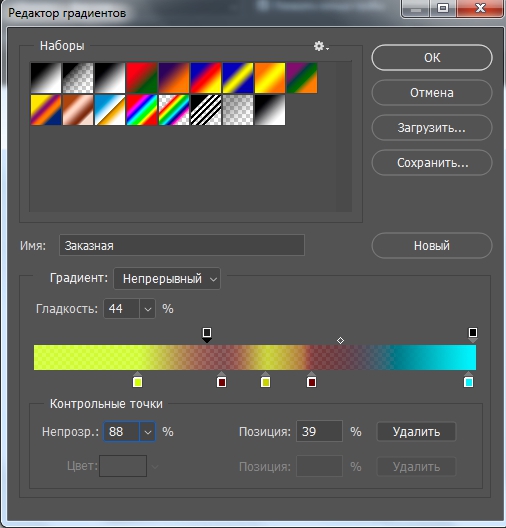The width and height of the screenshot is (506, 528).
Task: Select the blue-red-yellow gradient preset
Action: (206, 78)
